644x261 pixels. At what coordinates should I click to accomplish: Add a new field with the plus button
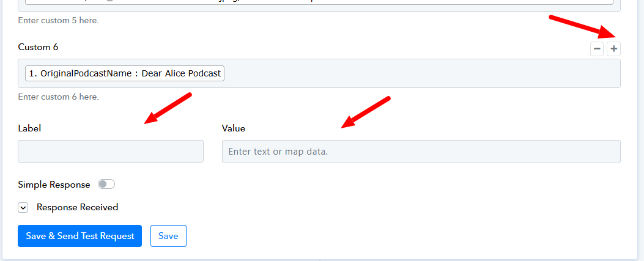[x=613, y=49]
